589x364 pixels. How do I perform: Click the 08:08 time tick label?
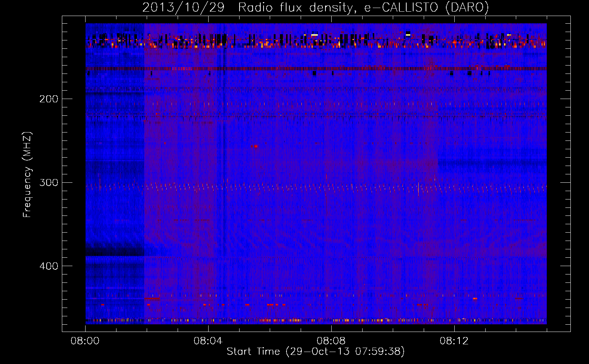(331, 341)
